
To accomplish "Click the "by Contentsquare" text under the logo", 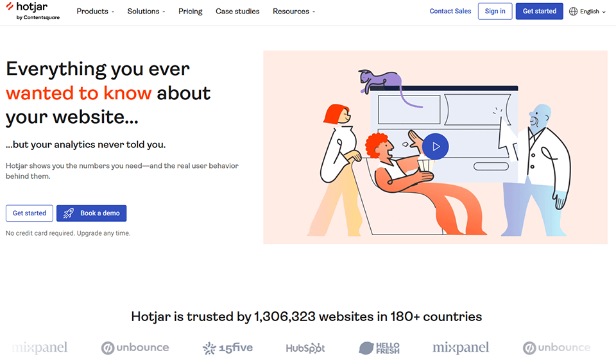I will coord(38,18).
